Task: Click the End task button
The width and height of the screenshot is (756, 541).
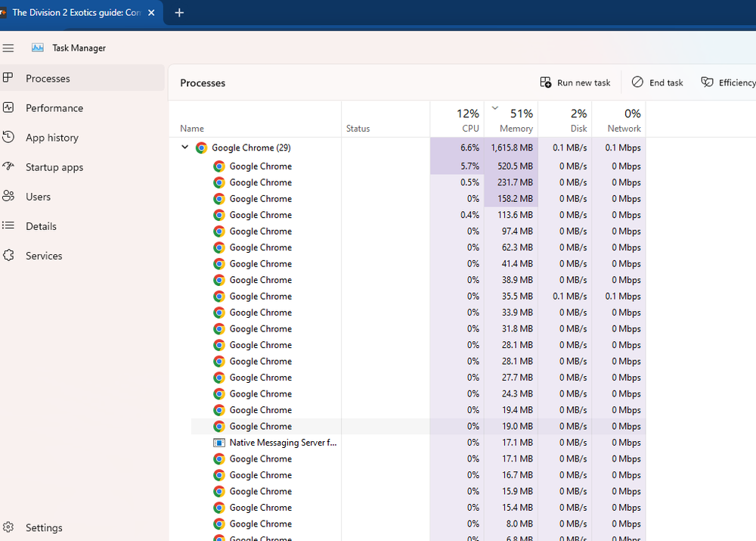Action: click(x=657, y=82)
